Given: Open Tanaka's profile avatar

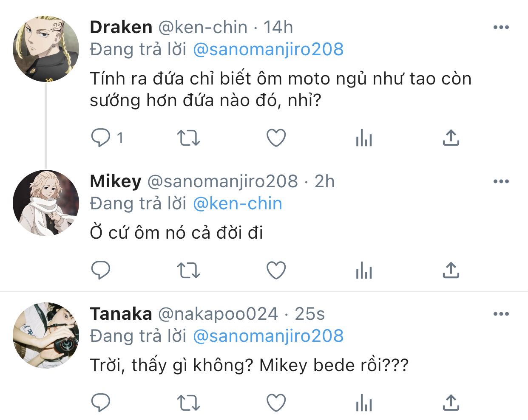Looking at the screenshot, I should pos(46,335).
